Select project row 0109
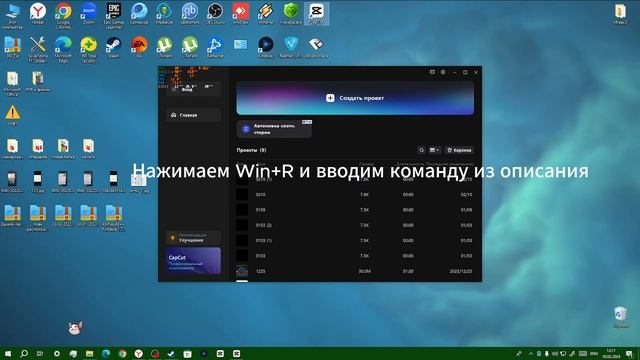640x360 pixels. [355, 210]
